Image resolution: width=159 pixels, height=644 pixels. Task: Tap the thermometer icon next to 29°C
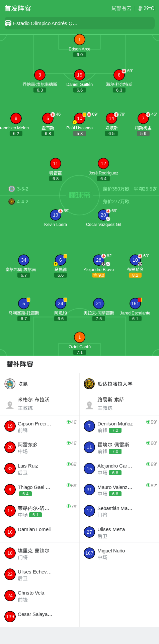coord(140,8)
